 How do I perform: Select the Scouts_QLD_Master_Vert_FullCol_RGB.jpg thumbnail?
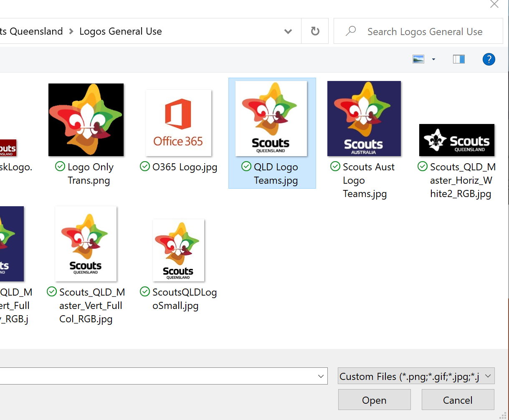86,244
